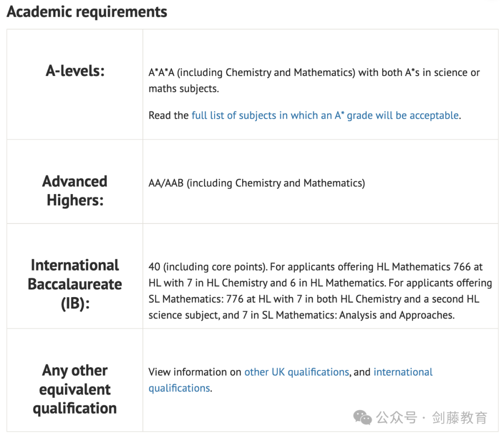504x438 pixels.
Task: Select the Any other equivalent qualification label
Action: click(x=75, y=389)
